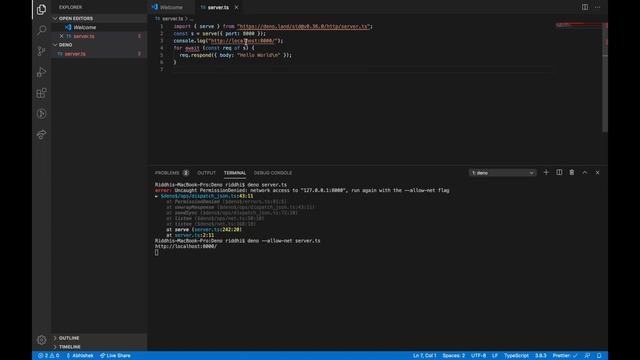Viewport: 640px width, 360px height.
Task: Switch to the Output panel tab
Action: [x=207, y=173]
